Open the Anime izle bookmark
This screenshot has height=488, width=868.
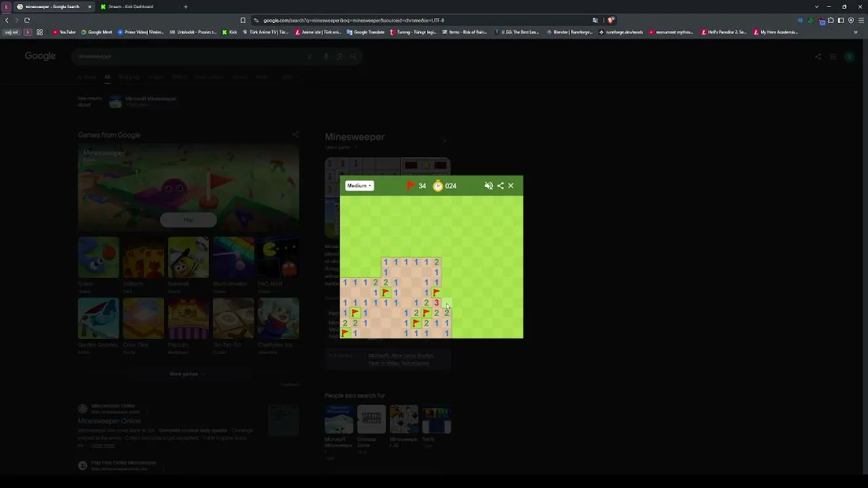(318, 32)
